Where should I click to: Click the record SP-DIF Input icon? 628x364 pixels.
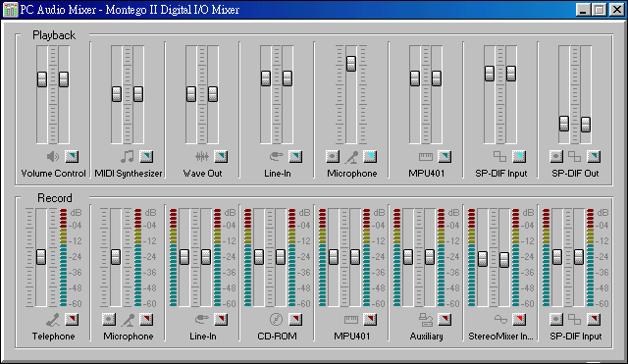tap(574, 320)
